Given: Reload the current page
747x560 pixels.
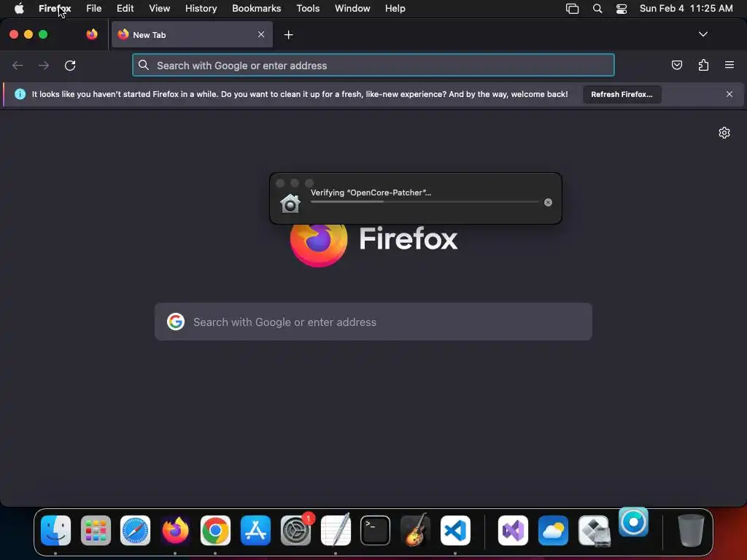Looking at the screenshot, I should 70,65.
